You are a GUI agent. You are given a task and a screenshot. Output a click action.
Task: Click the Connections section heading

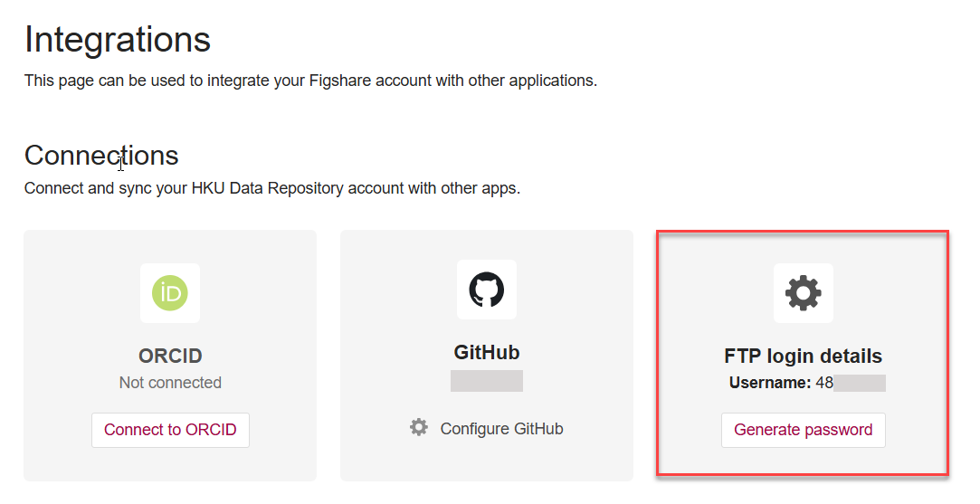click(x=101, y=155)
